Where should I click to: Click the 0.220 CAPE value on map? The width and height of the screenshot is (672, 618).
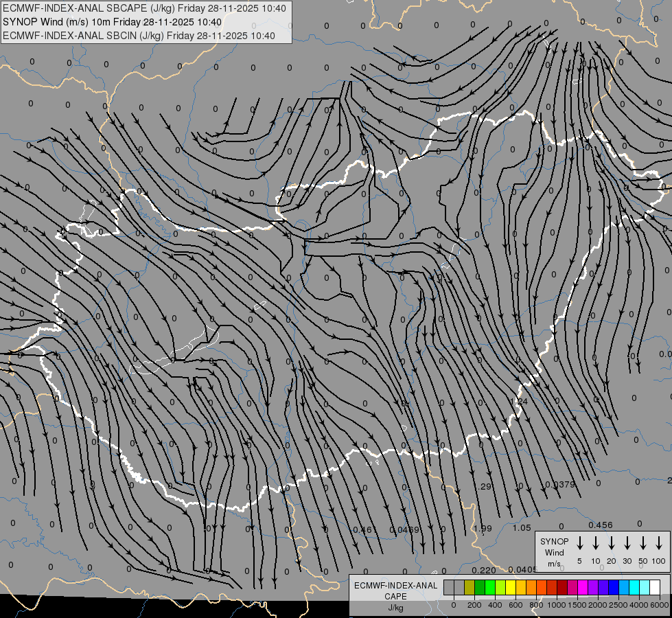click(x=484, y=570)
